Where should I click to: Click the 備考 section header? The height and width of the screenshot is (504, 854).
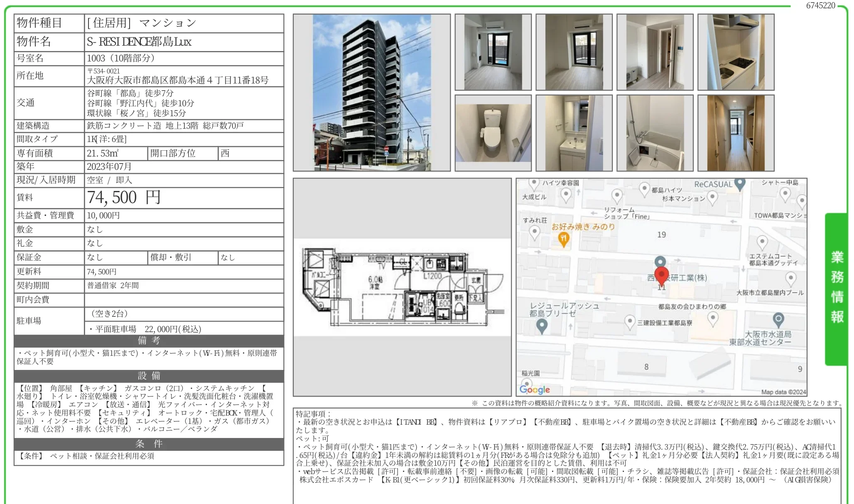[x=149, y=341]
